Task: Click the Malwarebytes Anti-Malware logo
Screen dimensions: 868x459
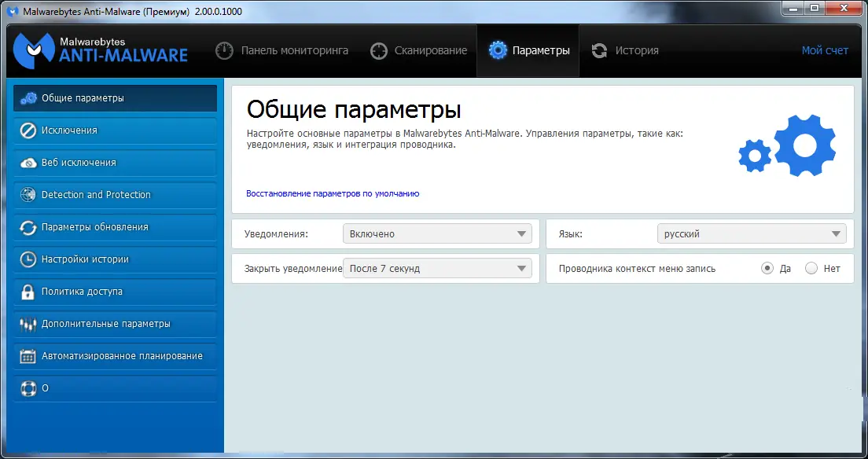Action: click(x=101, y=50)
